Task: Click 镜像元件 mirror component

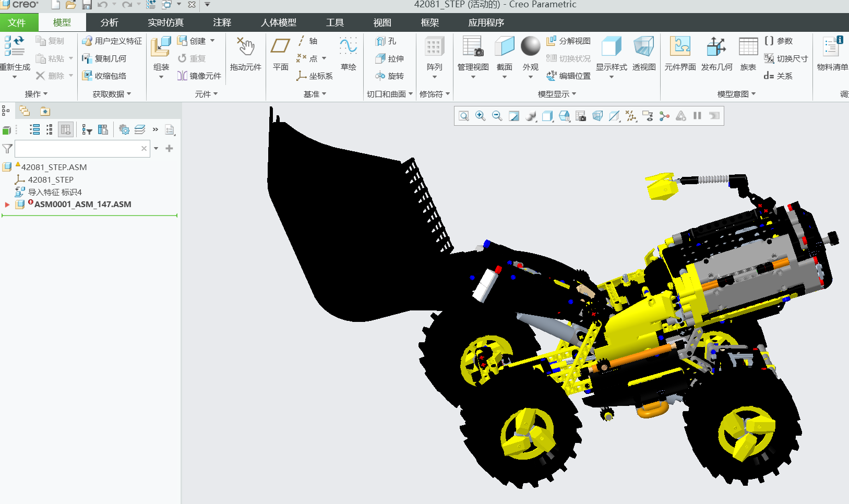Action: point(199,76)
